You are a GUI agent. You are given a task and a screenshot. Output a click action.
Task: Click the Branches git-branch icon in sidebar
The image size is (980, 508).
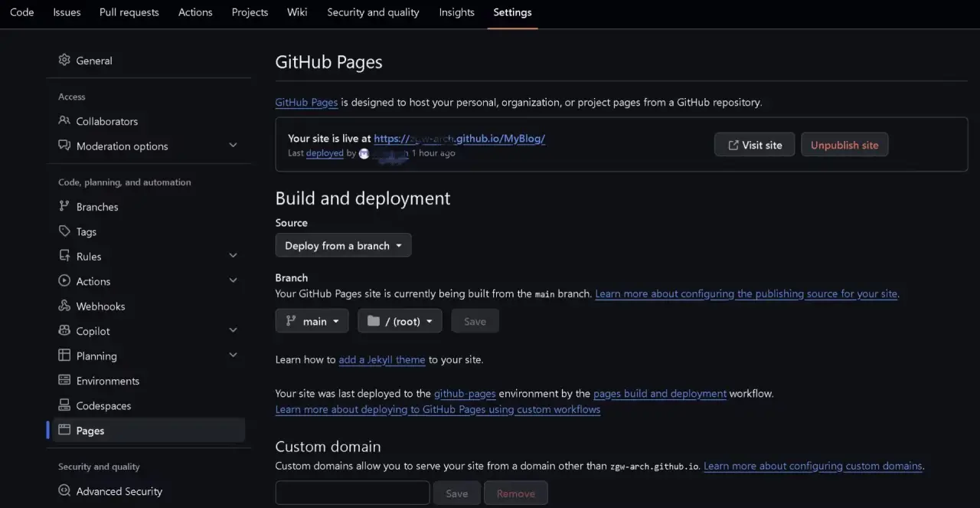(x=64, y=206)
